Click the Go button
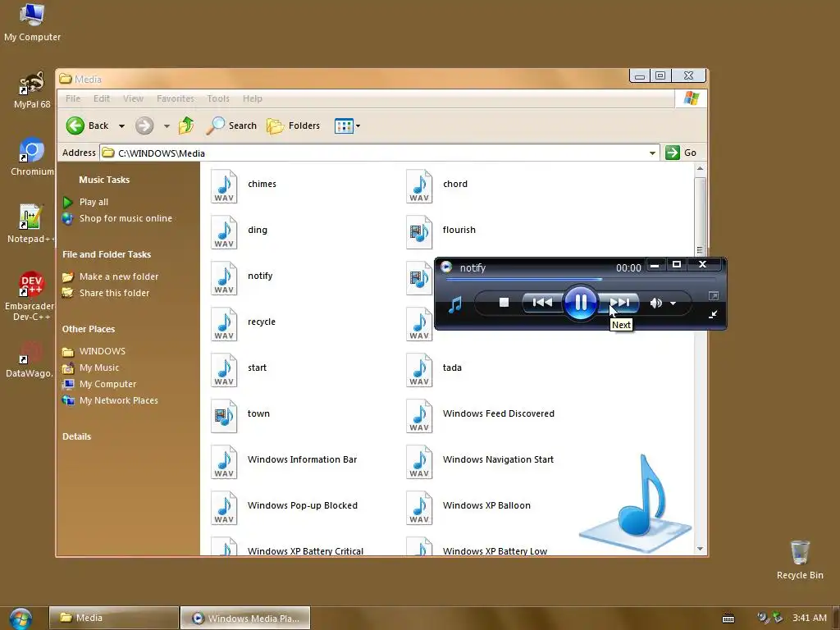 point(680,153)
